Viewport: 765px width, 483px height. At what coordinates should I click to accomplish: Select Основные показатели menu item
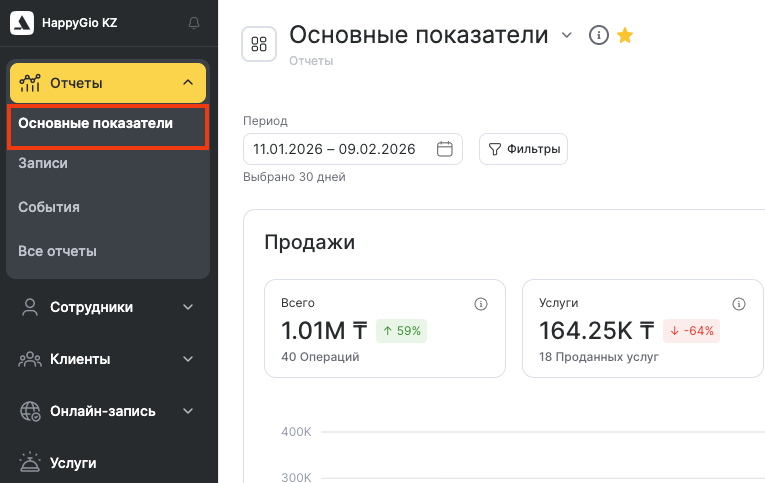click(x=96, y=124)
